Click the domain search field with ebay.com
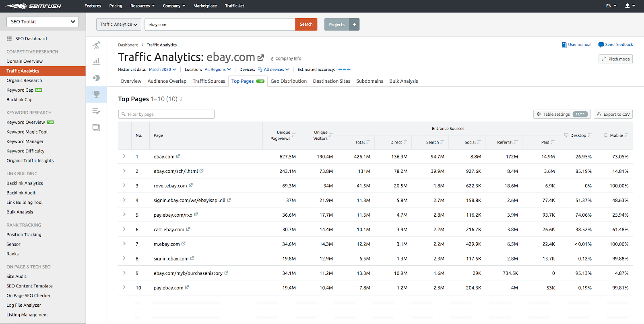Viewport: 644px width, 324px height. 220,25
